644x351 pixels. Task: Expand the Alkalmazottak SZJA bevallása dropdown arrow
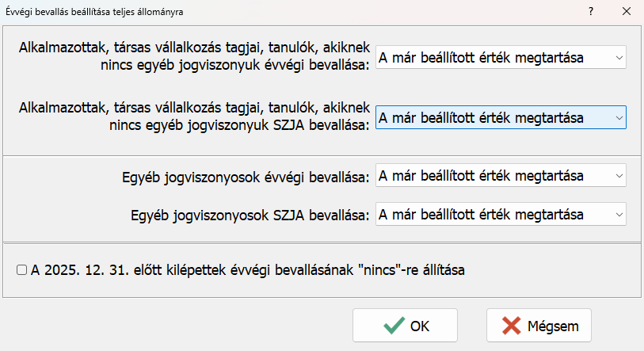tap(616, 118)
